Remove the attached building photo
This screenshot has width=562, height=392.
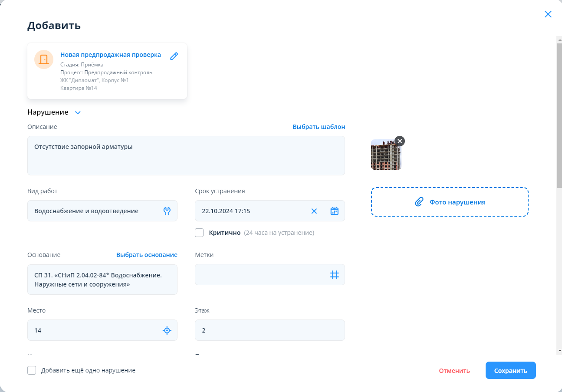pyautogui.click(x=400, y=141)
